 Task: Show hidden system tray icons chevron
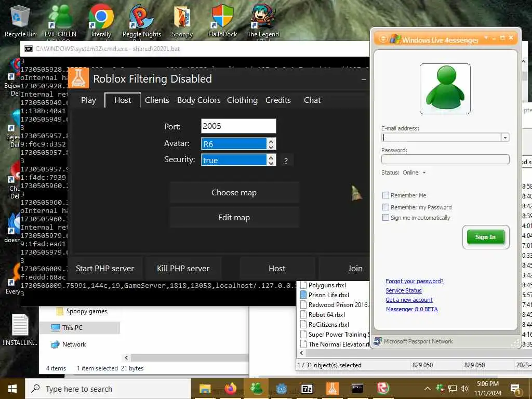pos(428,389)
